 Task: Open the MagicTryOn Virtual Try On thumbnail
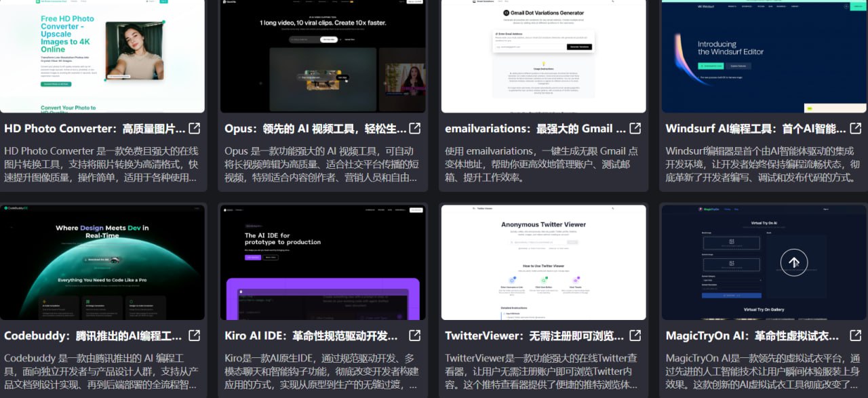point(764,262)
